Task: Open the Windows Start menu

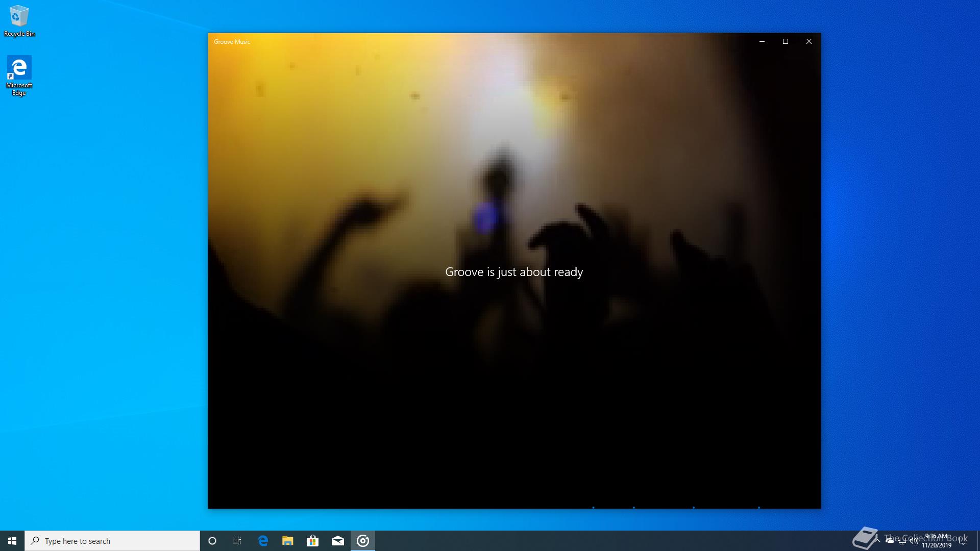Action: click(x=12, y=541)
